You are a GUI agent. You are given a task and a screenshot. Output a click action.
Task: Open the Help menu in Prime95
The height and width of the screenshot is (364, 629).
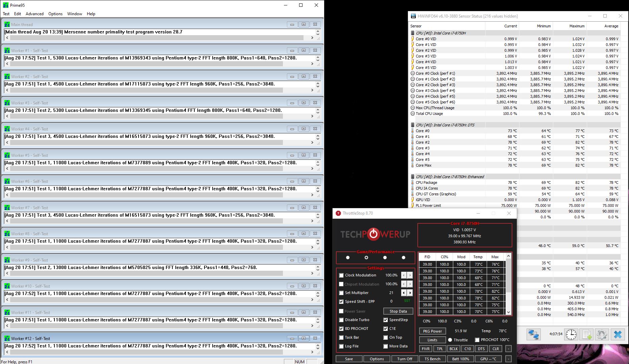coord(91,14)
